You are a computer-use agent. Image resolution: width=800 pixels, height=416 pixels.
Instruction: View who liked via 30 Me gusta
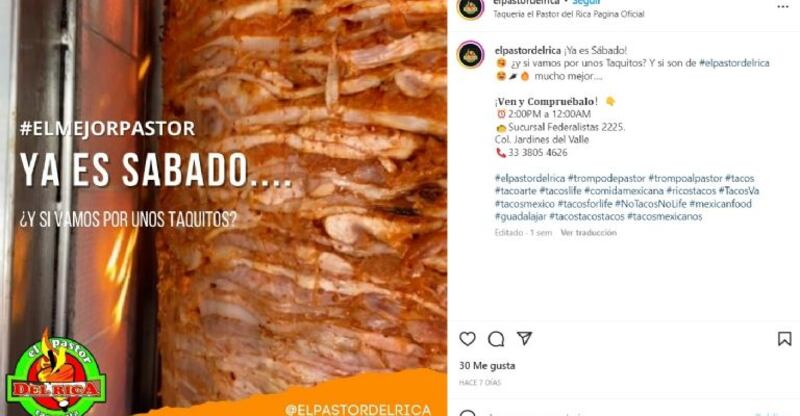(x=487, y=365)
